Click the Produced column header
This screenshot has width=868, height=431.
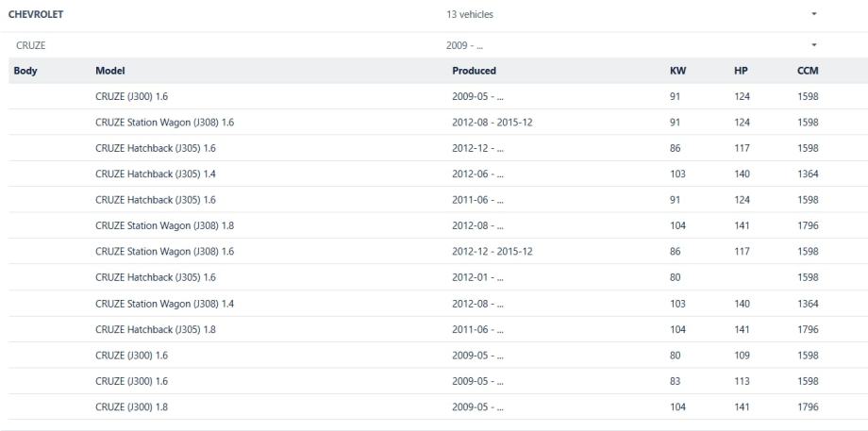coord(474,71)
